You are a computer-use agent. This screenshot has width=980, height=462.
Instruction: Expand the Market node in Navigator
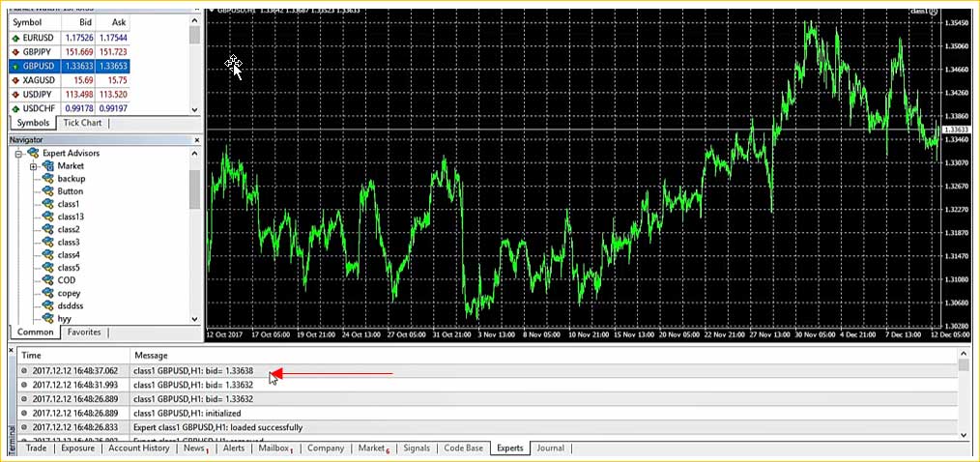tap(33, 166)
